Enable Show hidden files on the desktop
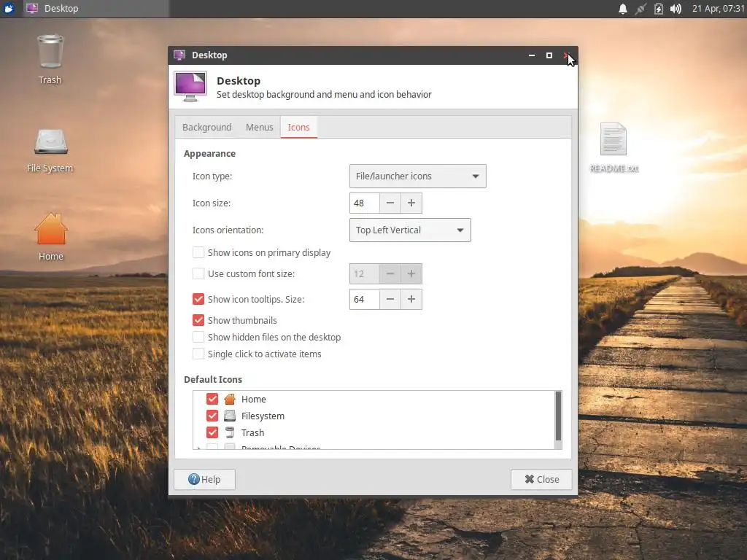The height and width of the screenshot is (560, 747). [x=198, y=337]
